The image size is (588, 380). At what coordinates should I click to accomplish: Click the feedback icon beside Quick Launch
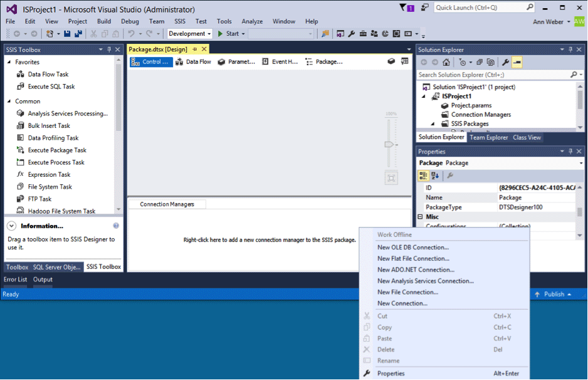(424, 7)
